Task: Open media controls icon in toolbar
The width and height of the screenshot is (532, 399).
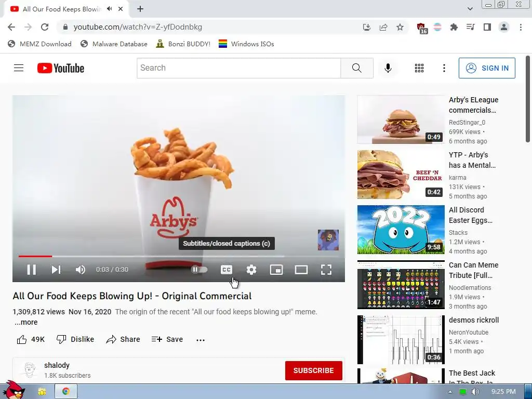Action: coord(470,27)
